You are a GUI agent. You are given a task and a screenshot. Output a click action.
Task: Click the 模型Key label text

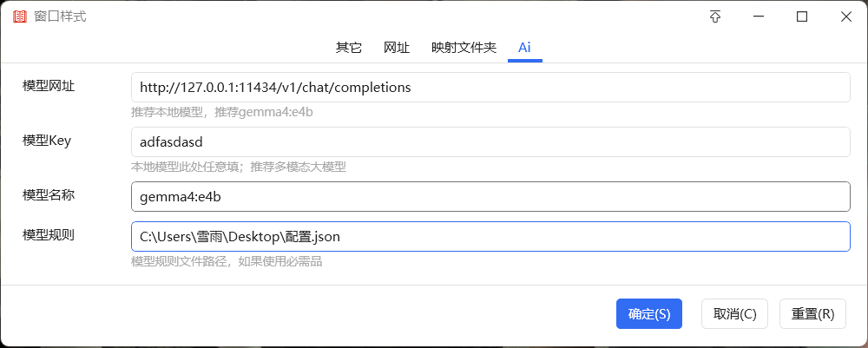[x=47, y=141]
